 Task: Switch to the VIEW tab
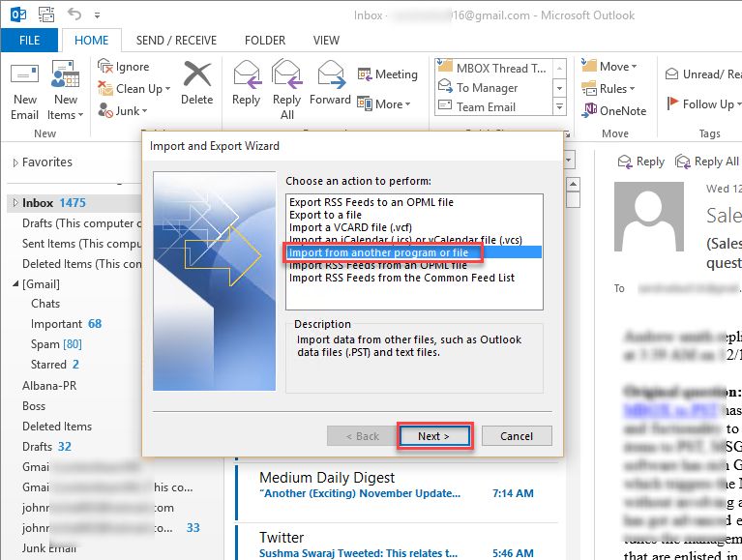tap(326, 41)
